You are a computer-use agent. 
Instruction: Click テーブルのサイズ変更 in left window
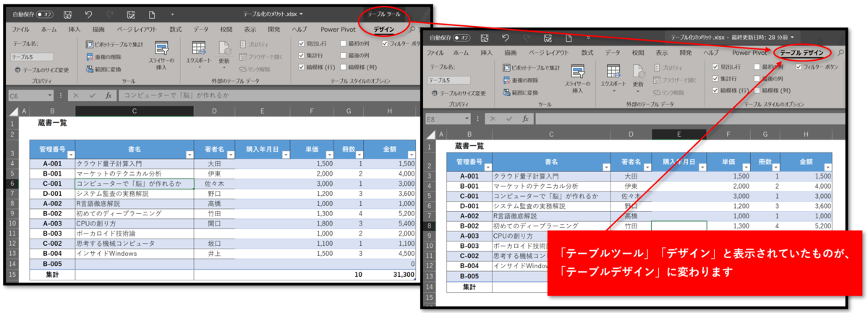point(41,70)
